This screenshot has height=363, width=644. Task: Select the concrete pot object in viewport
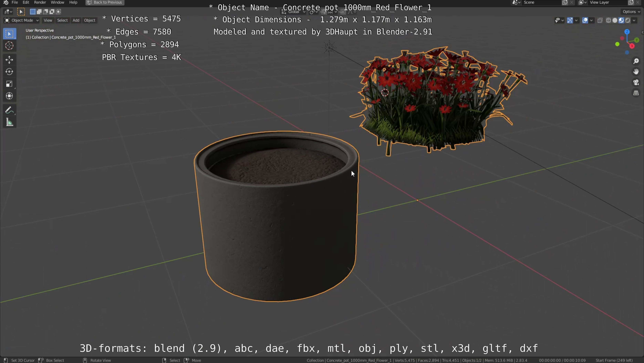277,216
